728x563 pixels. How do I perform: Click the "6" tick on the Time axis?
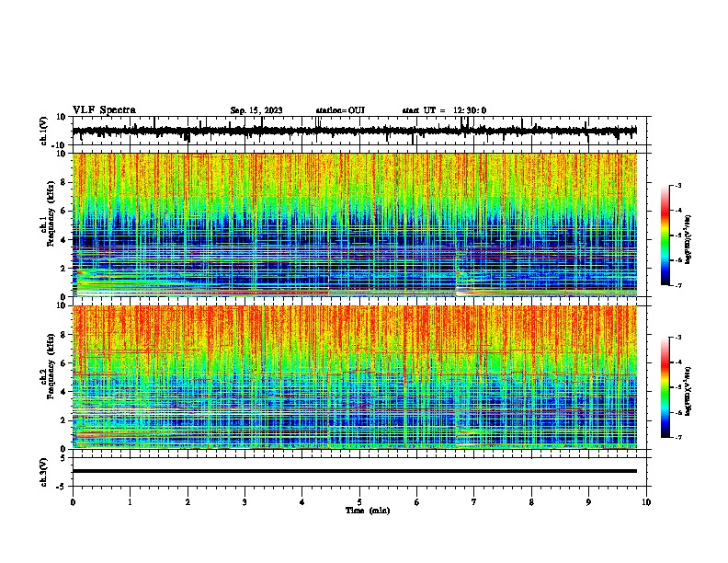click(416, 502)
